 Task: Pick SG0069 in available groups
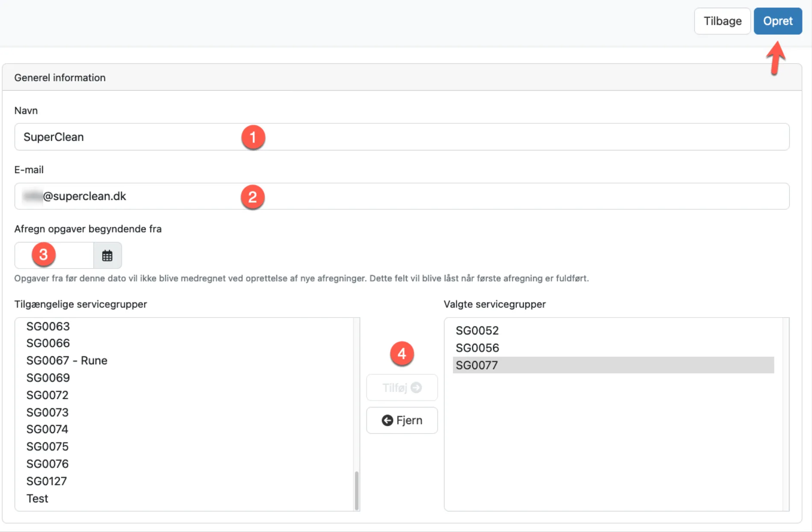point(48,378)
